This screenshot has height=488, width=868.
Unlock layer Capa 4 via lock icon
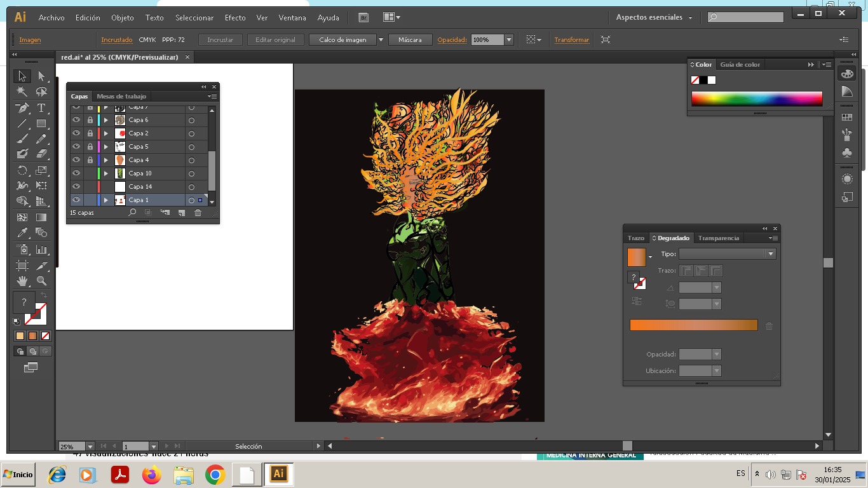(x=90, y=160)
